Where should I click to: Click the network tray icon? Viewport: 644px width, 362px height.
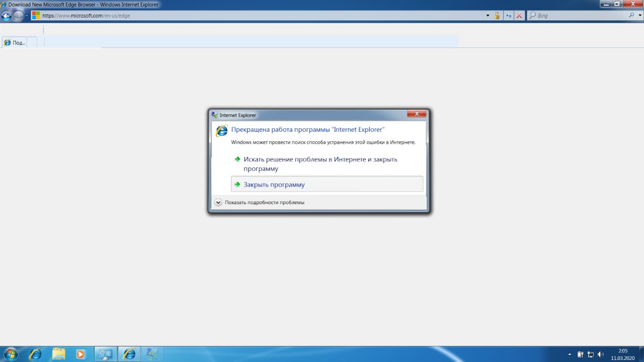tap(591, 354)
